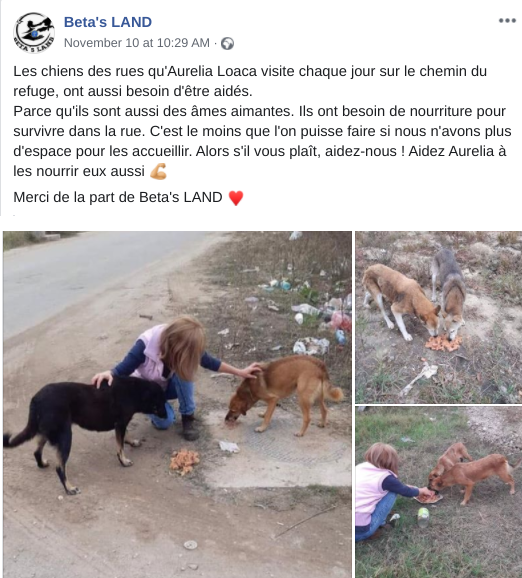Open the photo of two dogs eating
This screenshot has height=578, width=522.
point(439,317)
